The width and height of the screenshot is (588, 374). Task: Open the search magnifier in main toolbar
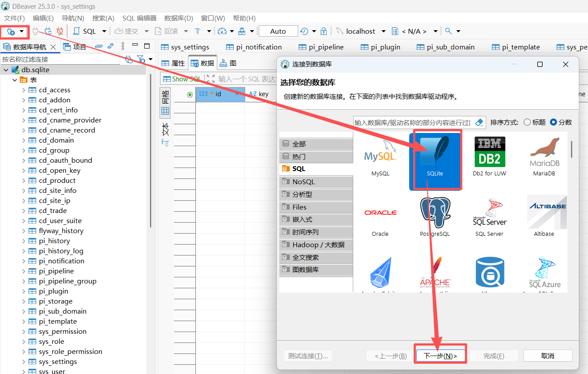coord(448,31)
